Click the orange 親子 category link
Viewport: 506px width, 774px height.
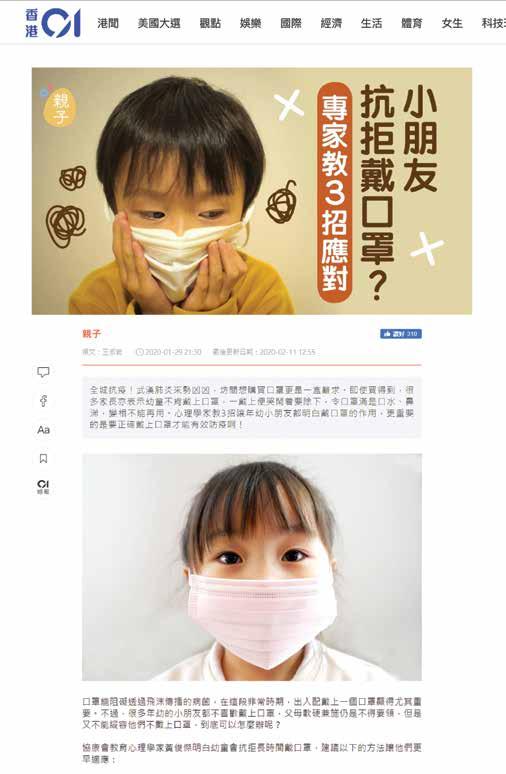point(91,334)
